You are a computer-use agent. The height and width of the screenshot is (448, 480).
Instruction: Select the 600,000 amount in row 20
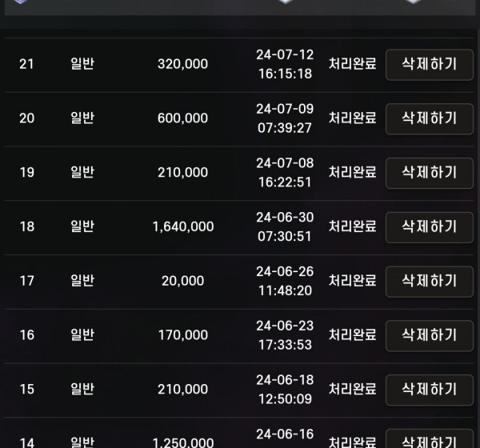182,118
